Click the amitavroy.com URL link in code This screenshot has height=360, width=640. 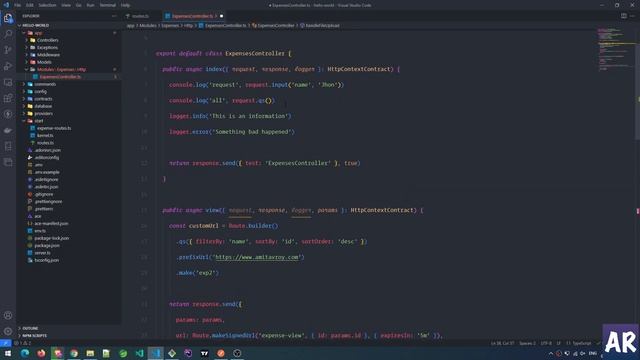tap(257, 257)
